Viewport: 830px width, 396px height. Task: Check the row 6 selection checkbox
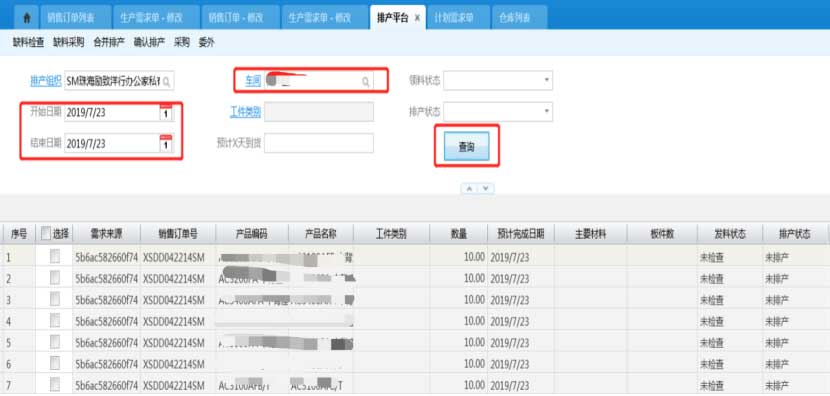55,363
